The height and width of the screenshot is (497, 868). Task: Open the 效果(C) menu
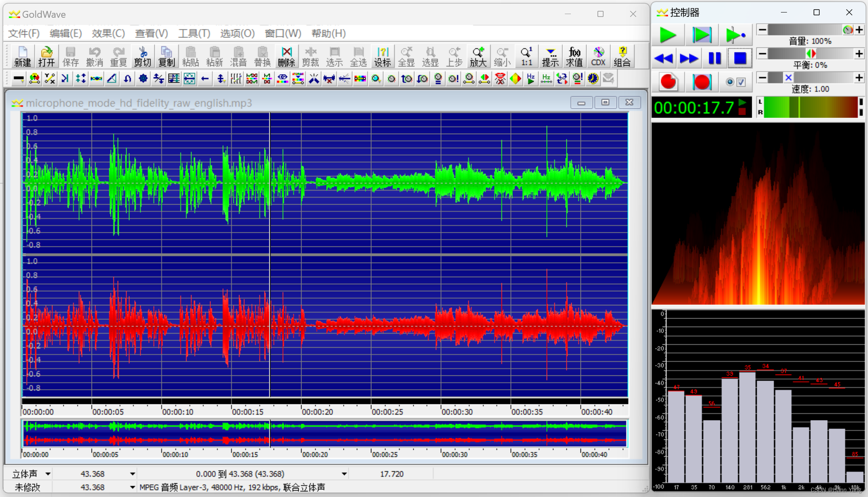(108, 33)
